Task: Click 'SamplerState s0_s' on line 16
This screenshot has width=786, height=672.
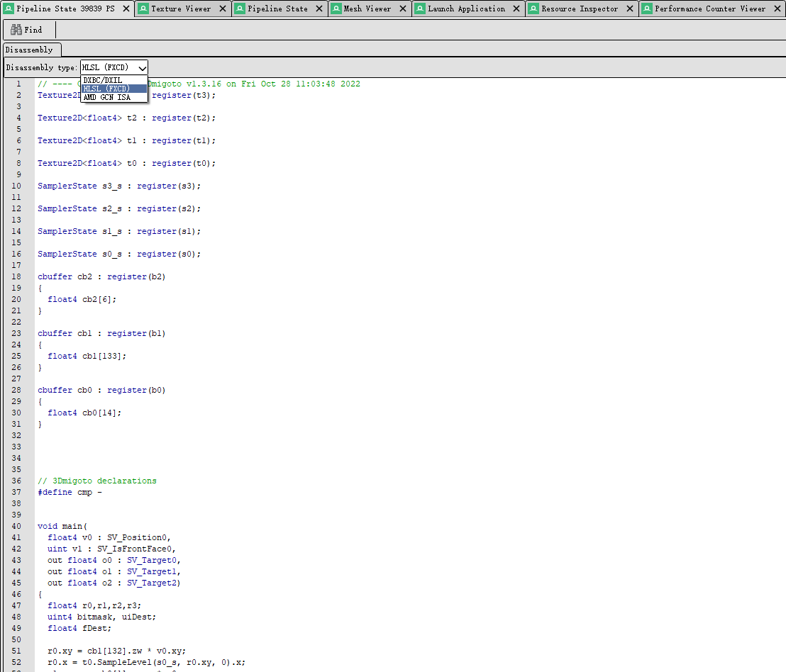Action: tap(118, 254)
